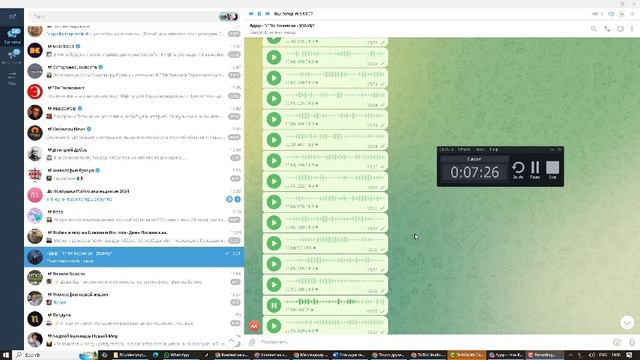The image size is (640, 360).
Task: Seek within the playing voice message waveform
Action: pyautogui.click(x=334, y=302)
